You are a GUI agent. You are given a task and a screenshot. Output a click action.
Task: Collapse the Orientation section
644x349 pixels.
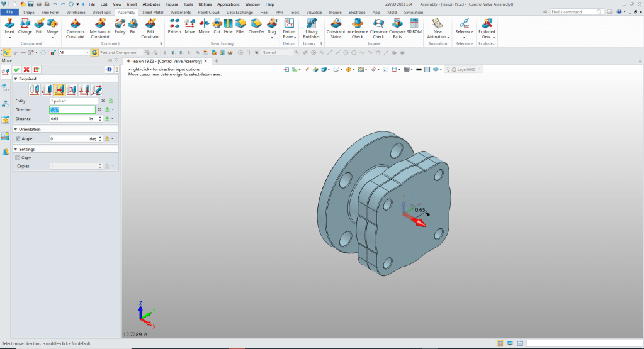pyautogui.click(x=16, y=129)
